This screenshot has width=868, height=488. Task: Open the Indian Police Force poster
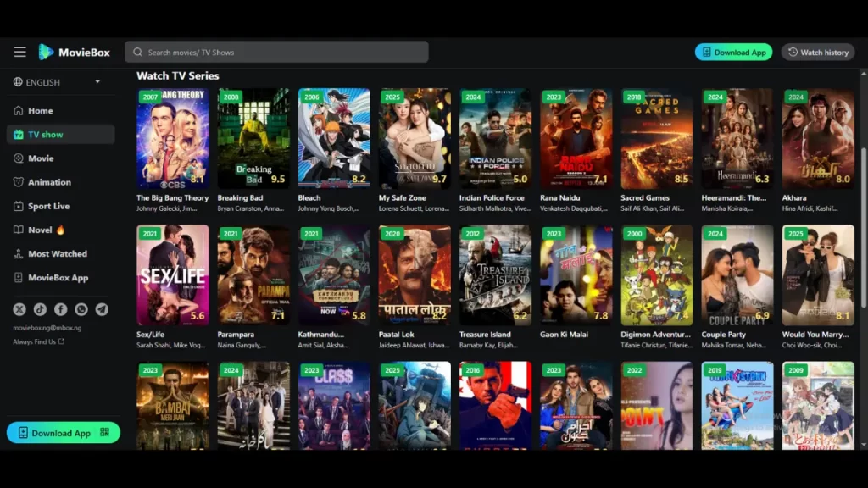point(495,138)
